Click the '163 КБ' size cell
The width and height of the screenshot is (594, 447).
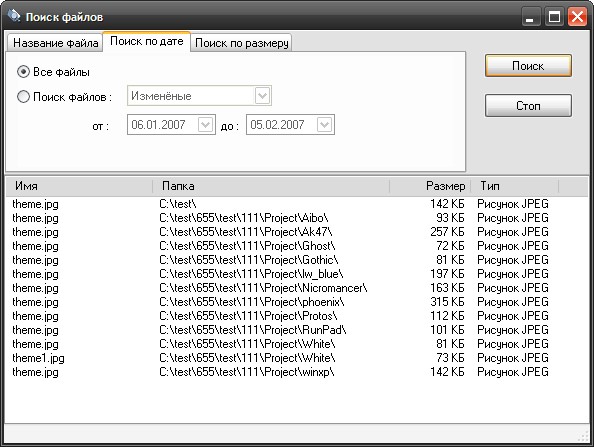pyautogui.click(x=447, y=288)
